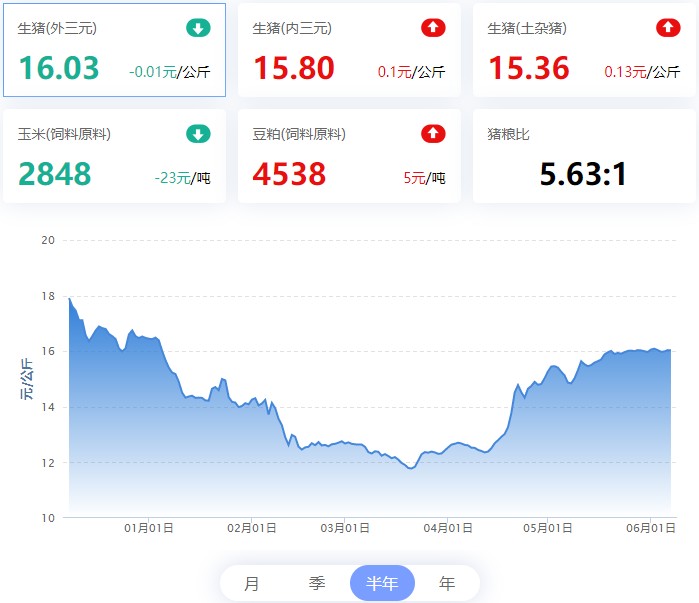Switch chart to the 年 range

447,583
